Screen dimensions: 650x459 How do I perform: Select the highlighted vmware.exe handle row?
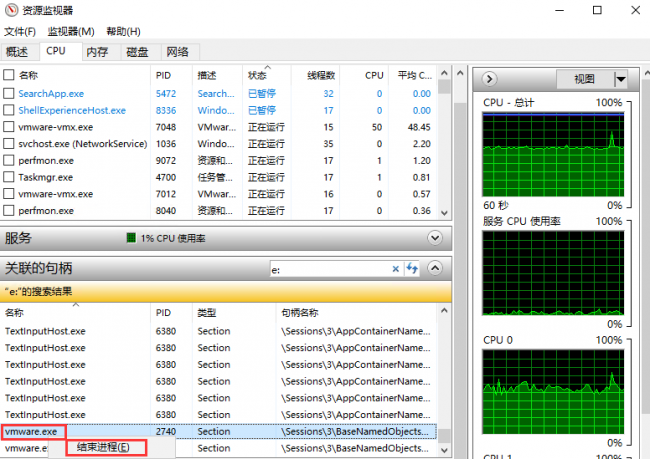click(218, 431)
